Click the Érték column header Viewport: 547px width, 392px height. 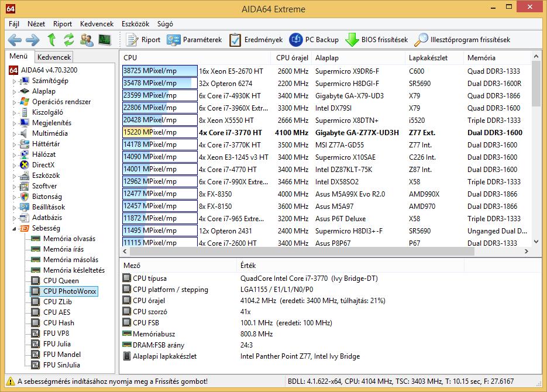tap(350, 266)
